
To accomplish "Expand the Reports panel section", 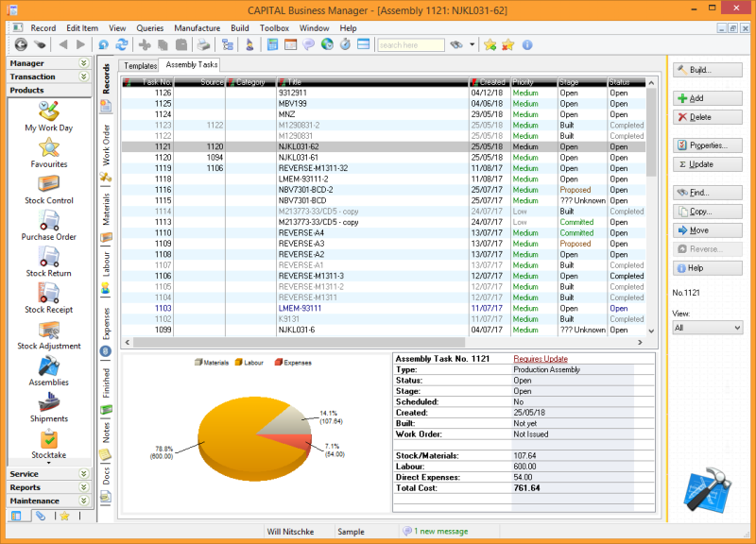I will click(x=83, y=487).
